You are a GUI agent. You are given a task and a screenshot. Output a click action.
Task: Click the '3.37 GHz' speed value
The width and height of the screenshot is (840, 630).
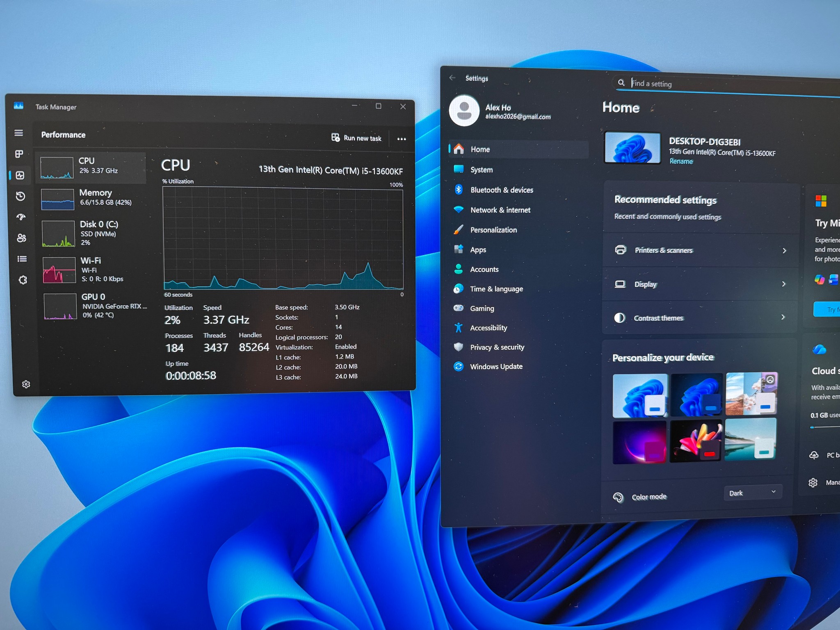point(226,320)
